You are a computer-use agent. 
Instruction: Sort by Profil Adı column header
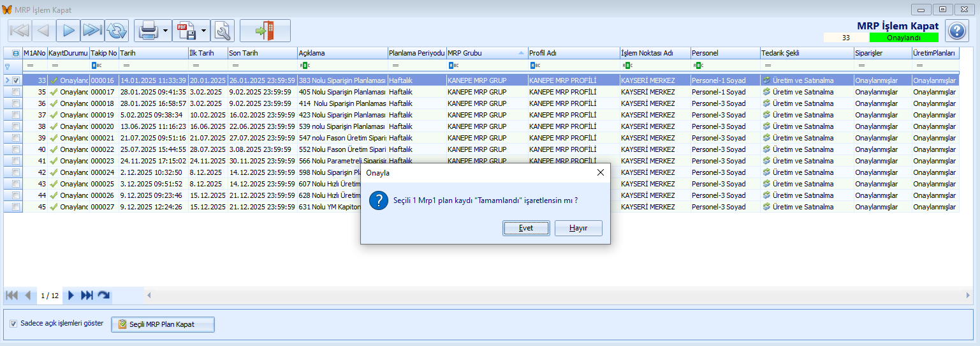pos(573,54)
